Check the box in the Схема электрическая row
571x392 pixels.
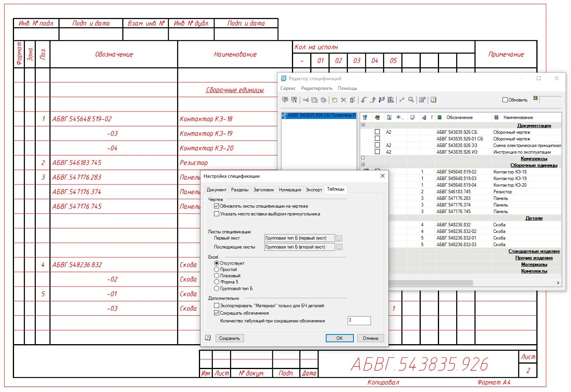[x=377, y=145]
